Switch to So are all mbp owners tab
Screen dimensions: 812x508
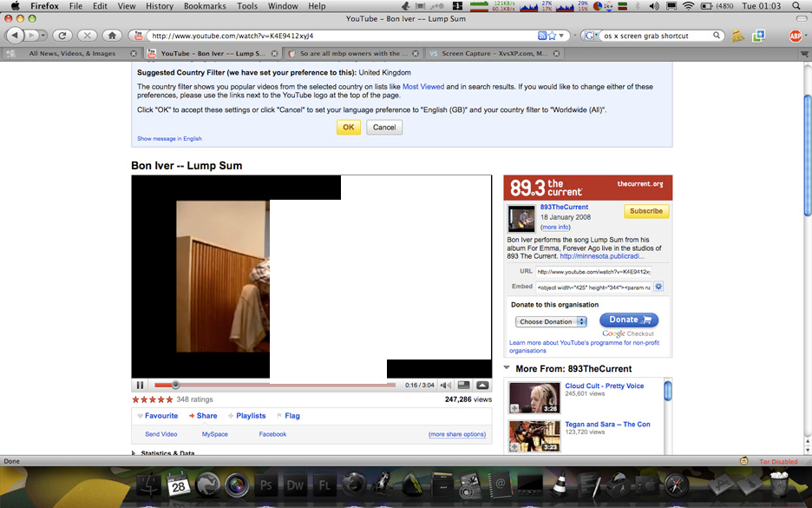354,53
